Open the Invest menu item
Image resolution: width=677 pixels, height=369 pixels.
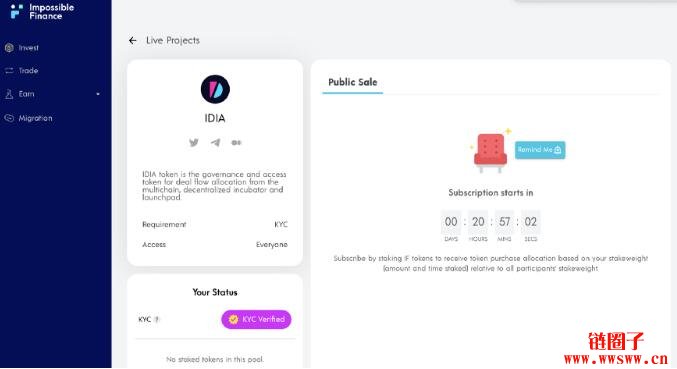pos(28,48)
